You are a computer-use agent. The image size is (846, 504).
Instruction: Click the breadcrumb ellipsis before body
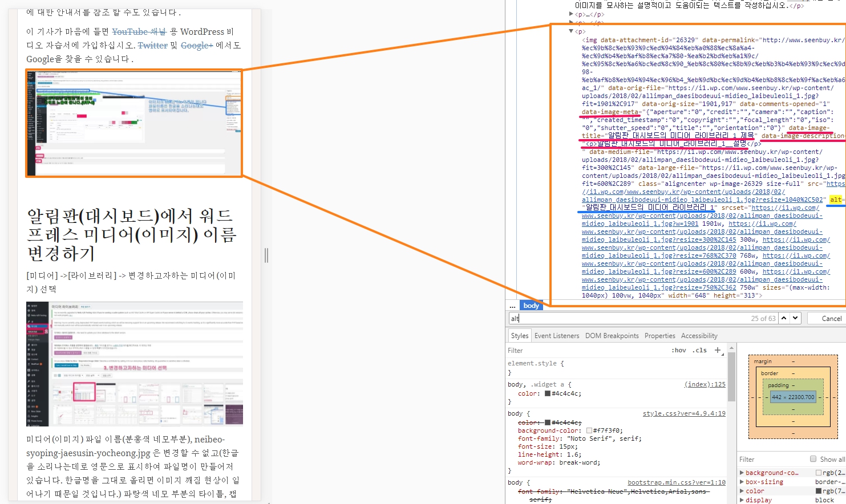click(x=512, y=306)
